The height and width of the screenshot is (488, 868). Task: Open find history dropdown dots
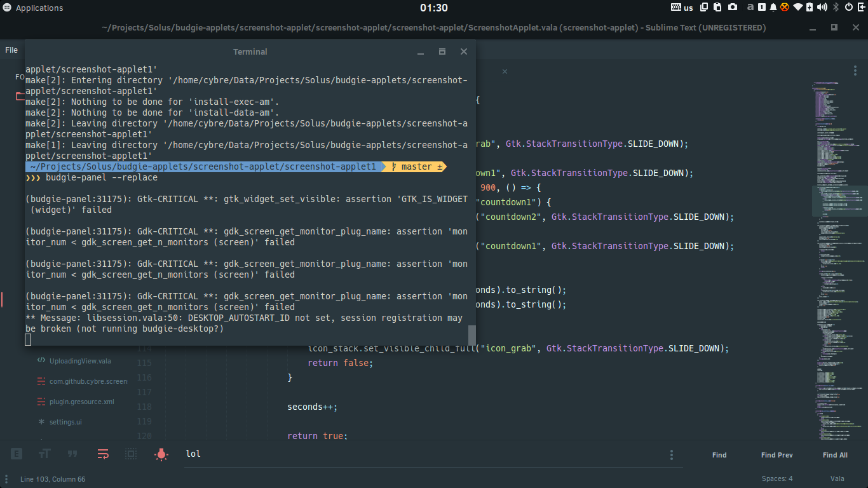click(x=672, y=455)
